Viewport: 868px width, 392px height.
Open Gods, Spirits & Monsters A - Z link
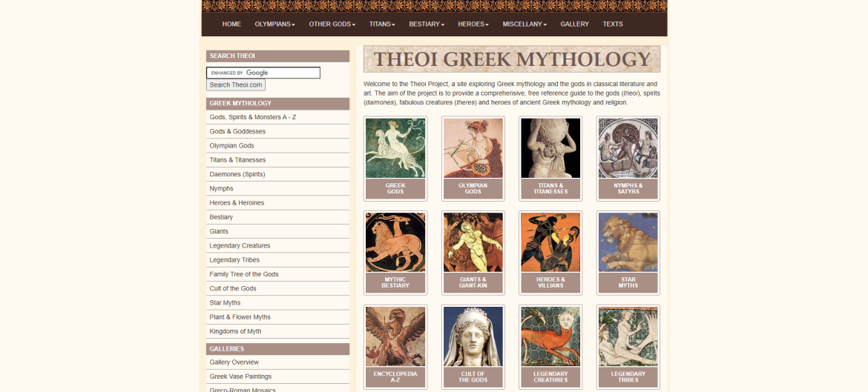(277, 117)
